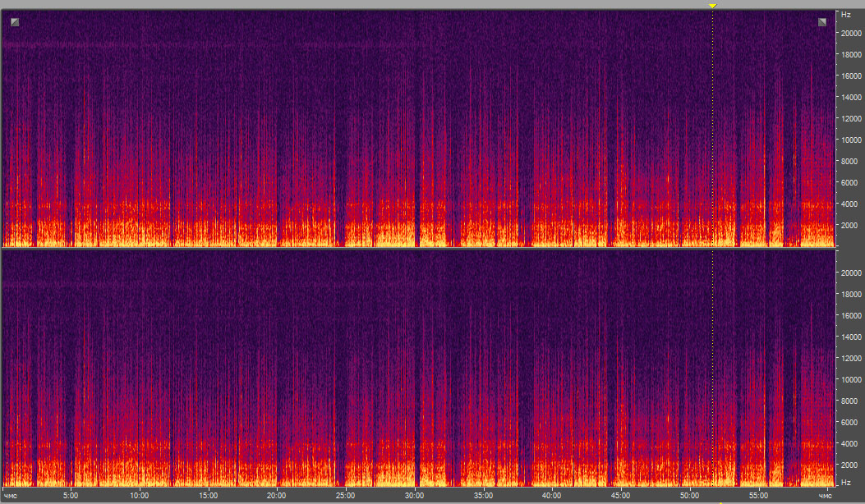
Task: Click the fade-in handle in the top-left corner
Action: pyautogui.click(x=15, y=22)
